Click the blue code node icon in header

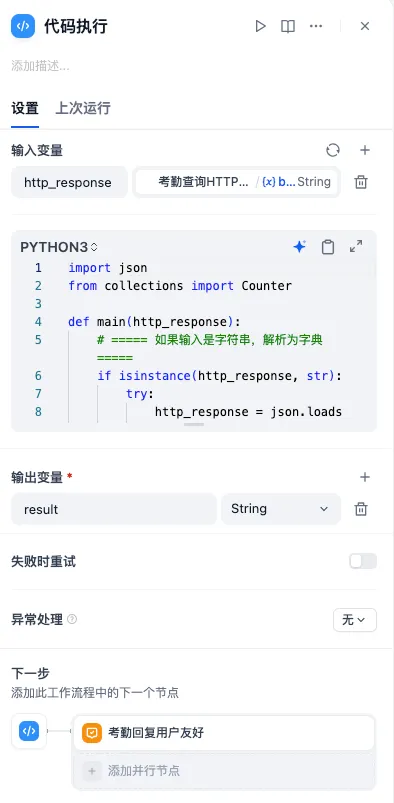coord(23,26)
